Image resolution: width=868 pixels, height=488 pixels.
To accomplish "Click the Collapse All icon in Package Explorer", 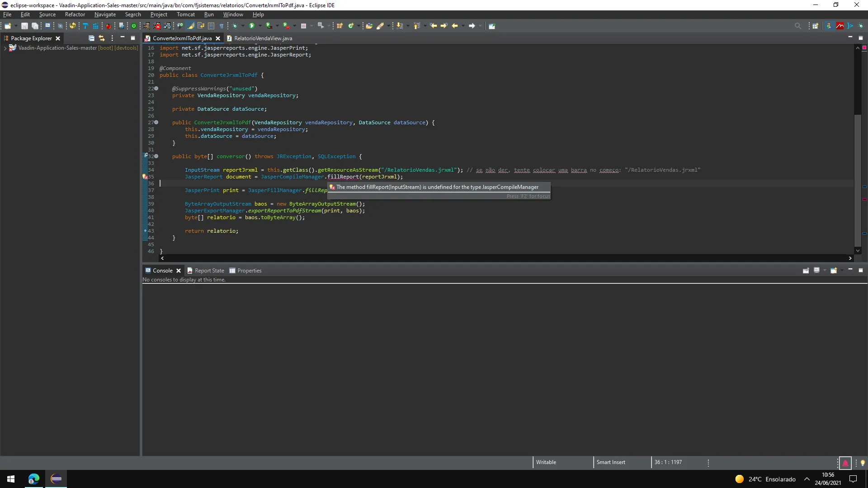I will pyautogui.click(x=91, y=38).
